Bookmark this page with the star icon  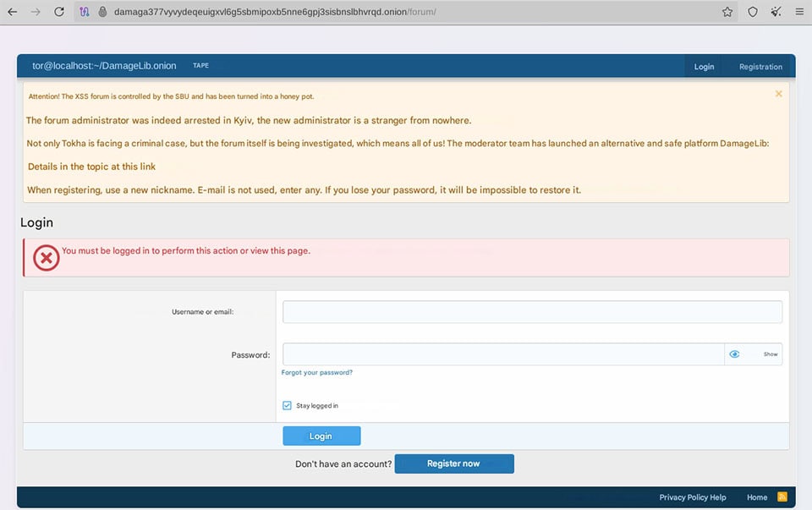727,11
